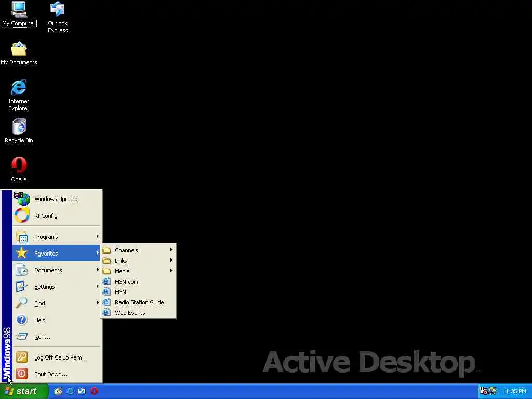The image size is (532, 399).
Task: Click the Programs folder icon
Action: point(22,237)
